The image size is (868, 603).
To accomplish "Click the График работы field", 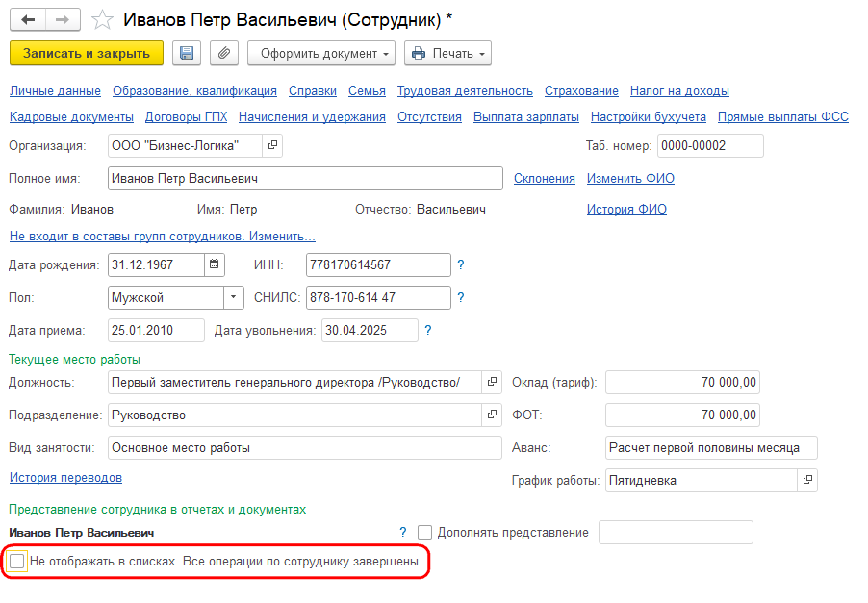I will tap(702, 480).
